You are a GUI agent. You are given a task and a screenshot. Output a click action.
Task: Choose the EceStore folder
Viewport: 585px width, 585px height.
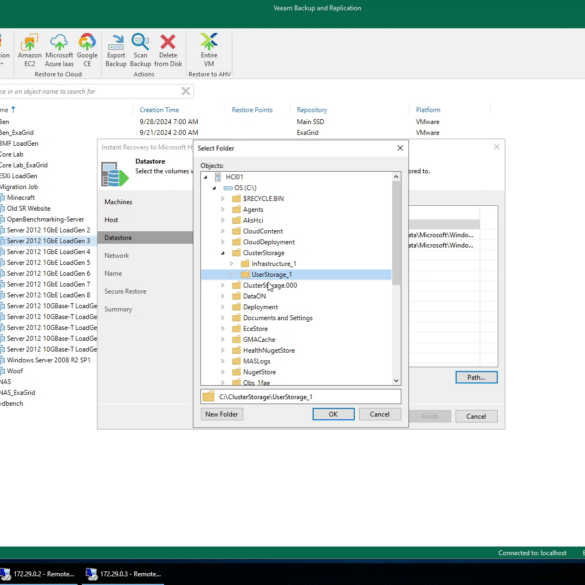(255, 328)
